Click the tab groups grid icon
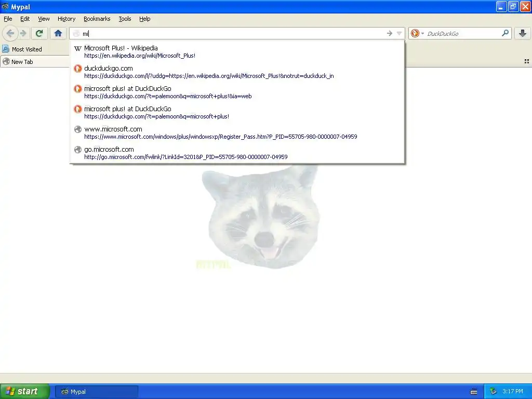 [527, 61]
